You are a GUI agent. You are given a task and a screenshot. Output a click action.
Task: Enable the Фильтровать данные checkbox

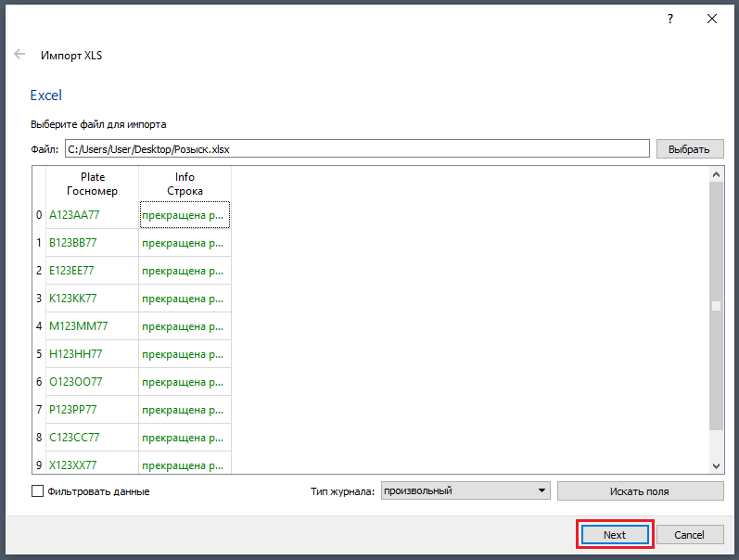click(38, 491)
